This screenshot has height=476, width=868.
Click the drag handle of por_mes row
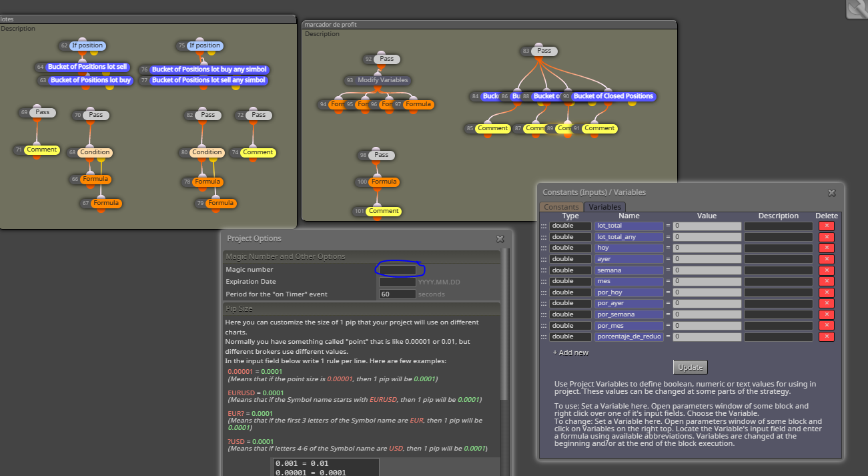[x=544, y=326]
